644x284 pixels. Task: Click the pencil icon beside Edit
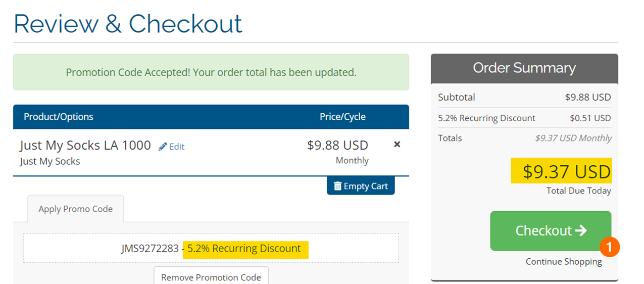[163, 147]
